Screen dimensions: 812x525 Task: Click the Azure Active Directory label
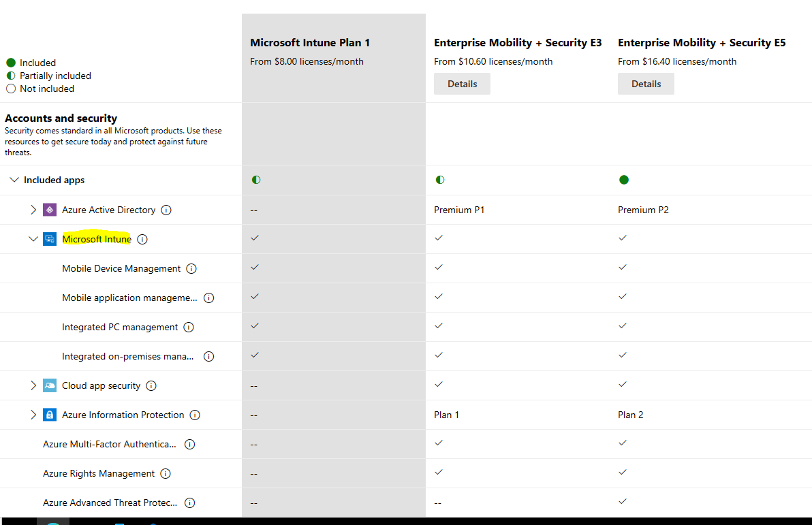click(x=109, y=210)
